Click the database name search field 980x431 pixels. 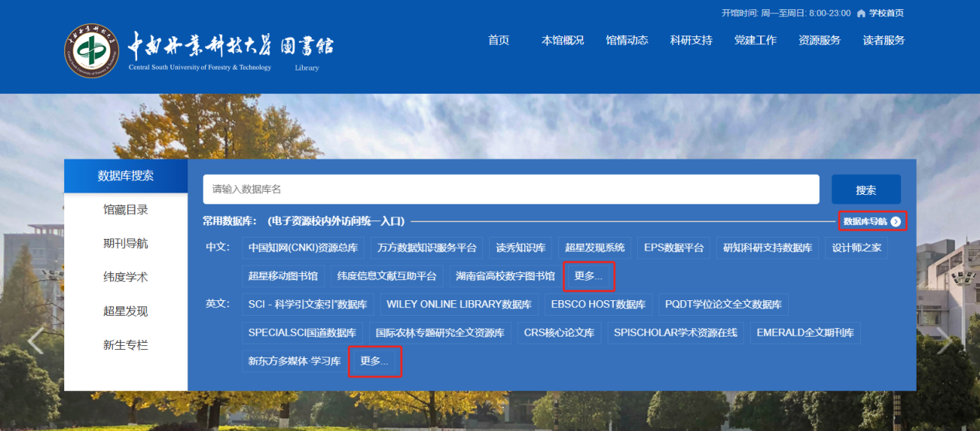coord(511,190)
